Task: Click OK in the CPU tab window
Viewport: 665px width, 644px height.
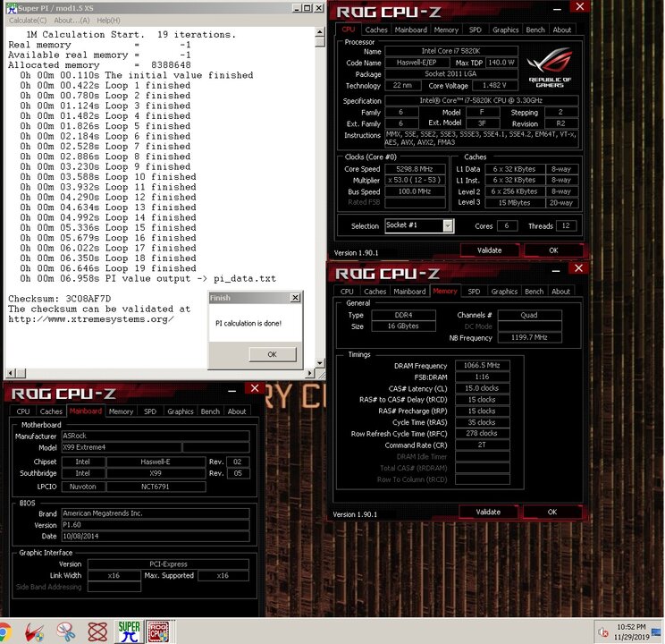Action: [553, 250]
